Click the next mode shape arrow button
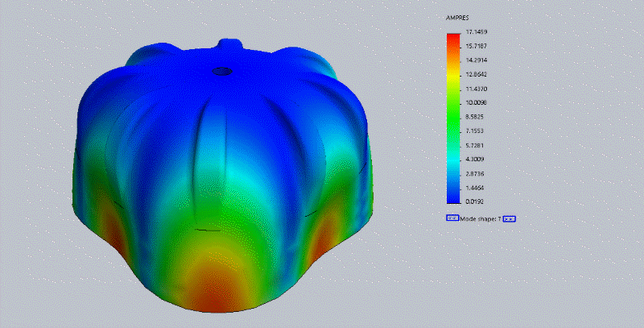The width and height of the screenshot is (644, 328). pyautogui.click(x=509, y=218)
